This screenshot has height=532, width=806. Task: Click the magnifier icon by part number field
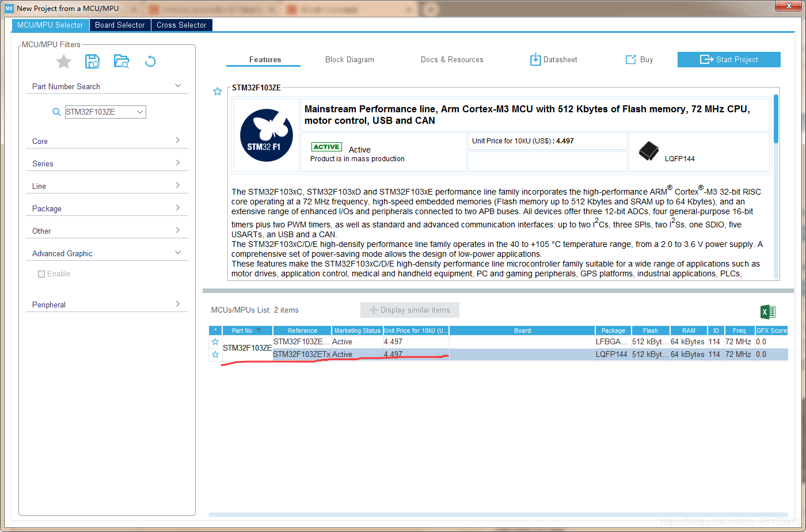pos(56,112)
